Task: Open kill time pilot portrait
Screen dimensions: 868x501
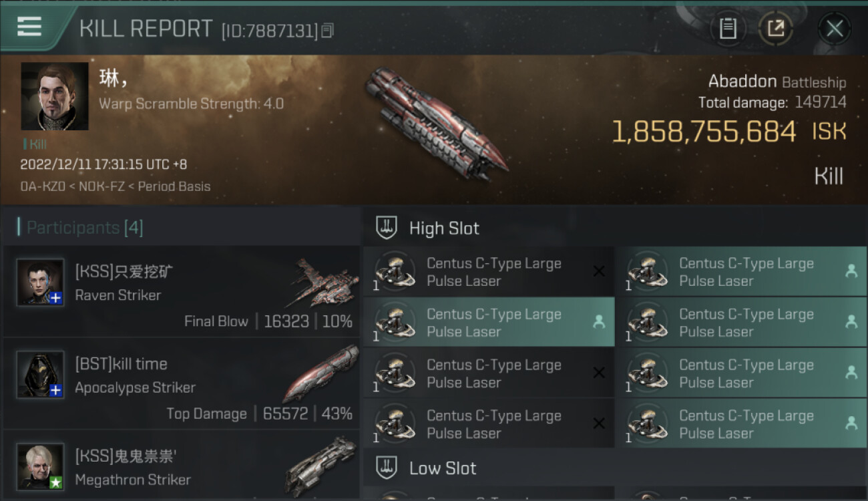Action: click(x=41, y=375)
